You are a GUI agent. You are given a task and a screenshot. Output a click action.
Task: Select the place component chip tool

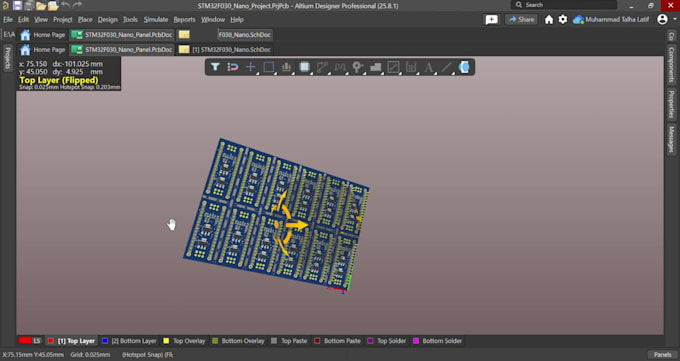coord(304,67)
